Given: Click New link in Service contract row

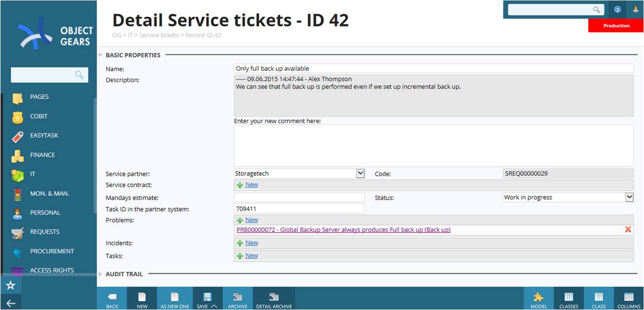Looking at the screenshot, I should 252,185.
